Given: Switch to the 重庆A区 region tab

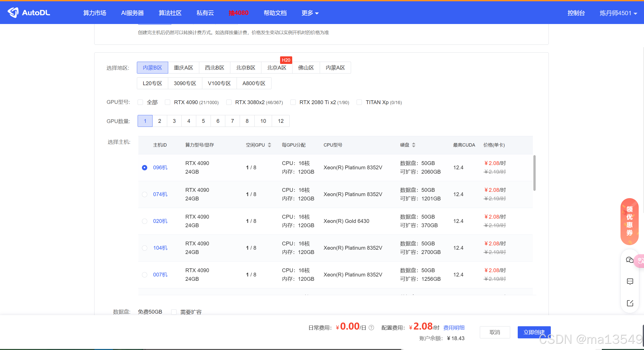Looking at the screenshot, I should [183, 68].
